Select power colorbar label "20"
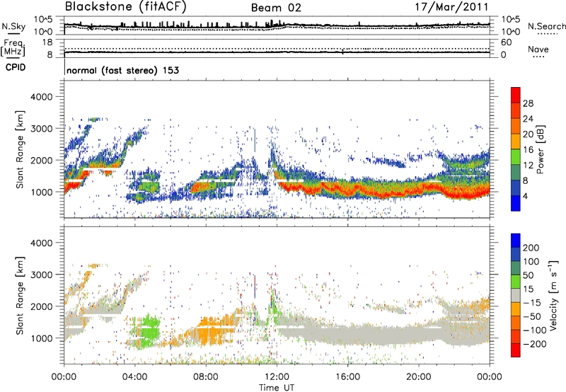 [528, 134]
